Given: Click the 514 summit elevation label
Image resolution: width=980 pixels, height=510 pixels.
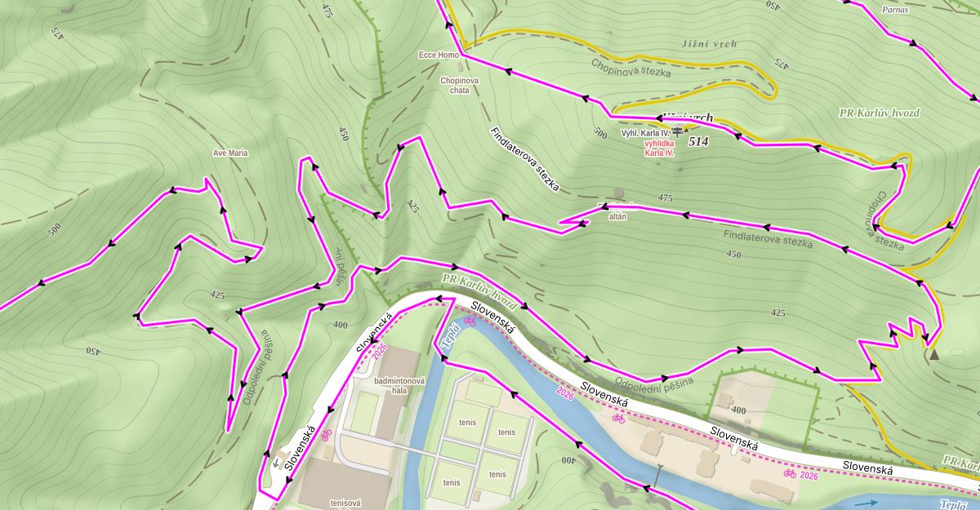Looking at the screenshot, I should [698, 141].
